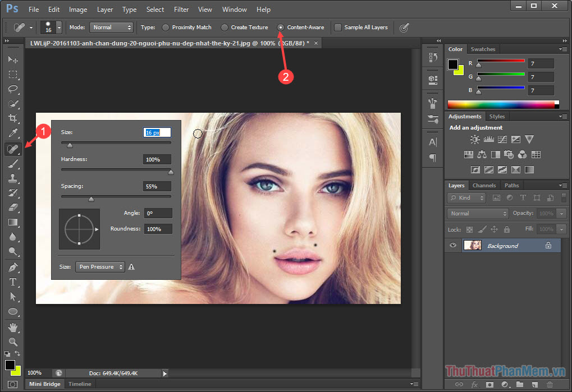Select the Clone Stamp tool

click(12, 178)
